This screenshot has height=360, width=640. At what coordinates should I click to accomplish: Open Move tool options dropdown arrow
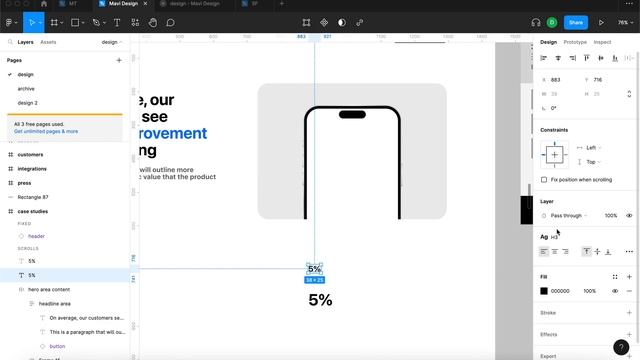point(40,23)
